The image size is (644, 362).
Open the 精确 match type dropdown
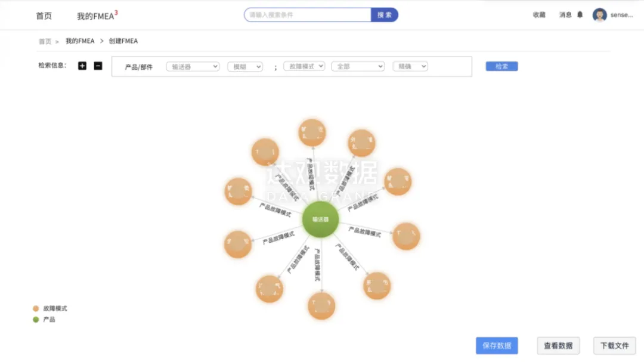(410, 67)
